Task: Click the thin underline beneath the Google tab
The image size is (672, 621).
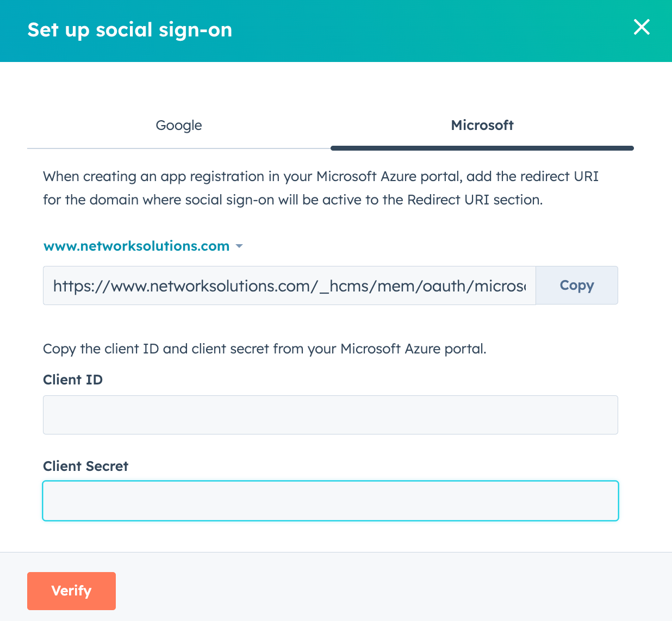Action: 179,148
